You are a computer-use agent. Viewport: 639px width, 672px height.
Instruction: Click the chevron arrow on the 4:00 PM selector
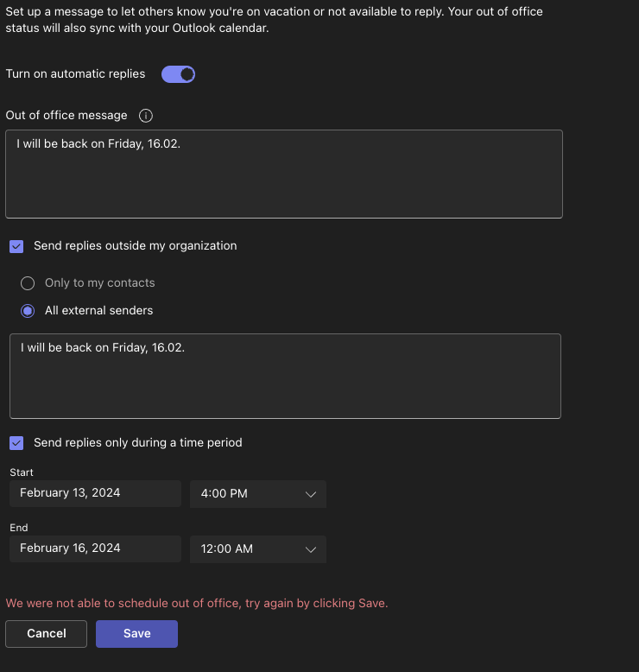point(311,494)
